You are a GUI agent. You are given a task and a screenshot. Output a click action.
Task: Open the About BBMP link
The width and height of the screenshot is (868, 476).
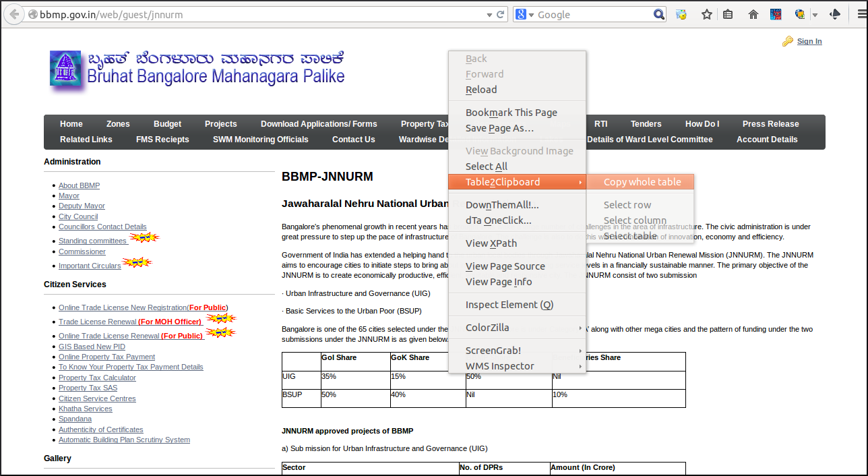(x=79, y=185)
